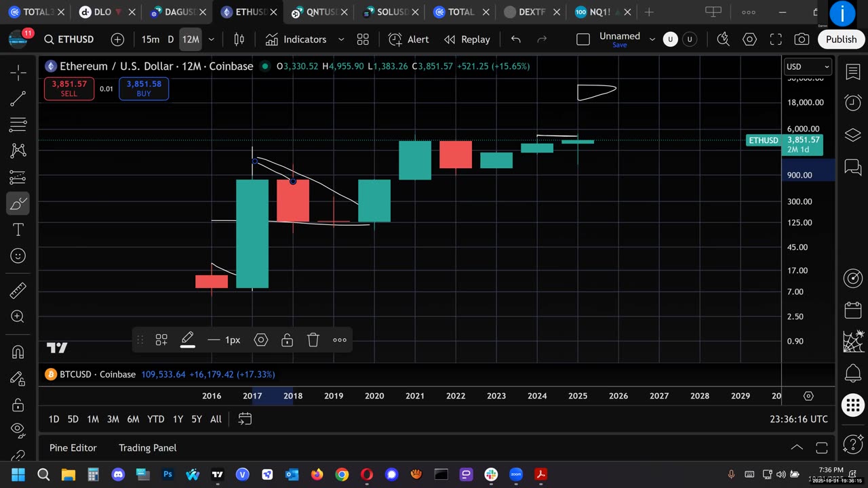Viewport: 868px width, 488px height.
Task: Open drawing settings in floating toolbar
Action: point(261,340)
